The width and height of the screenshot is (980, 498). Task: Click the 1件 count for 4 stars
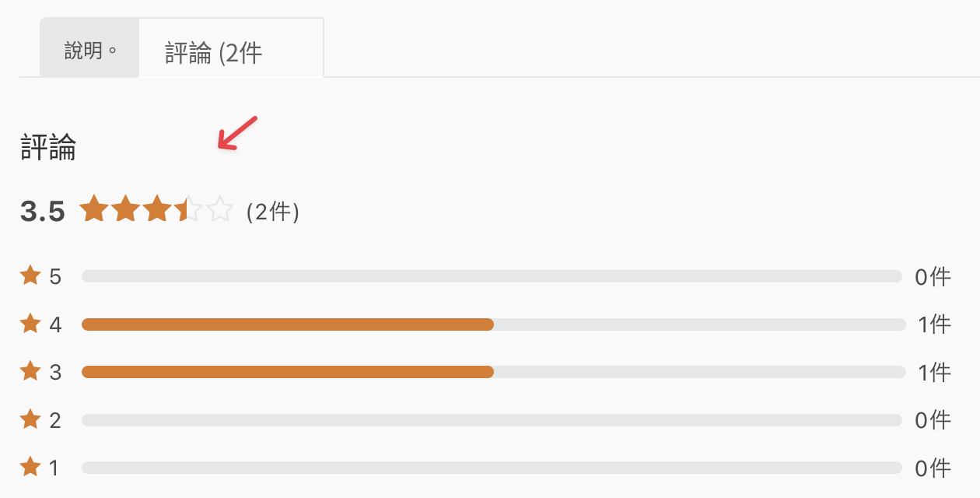934,324
